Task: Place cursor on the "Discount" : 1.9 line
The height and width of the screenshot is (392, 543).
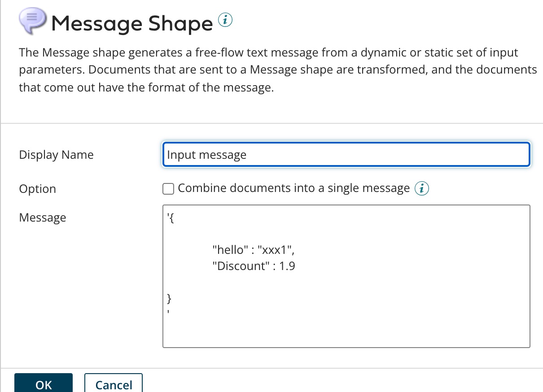Action: click(254, 266)
